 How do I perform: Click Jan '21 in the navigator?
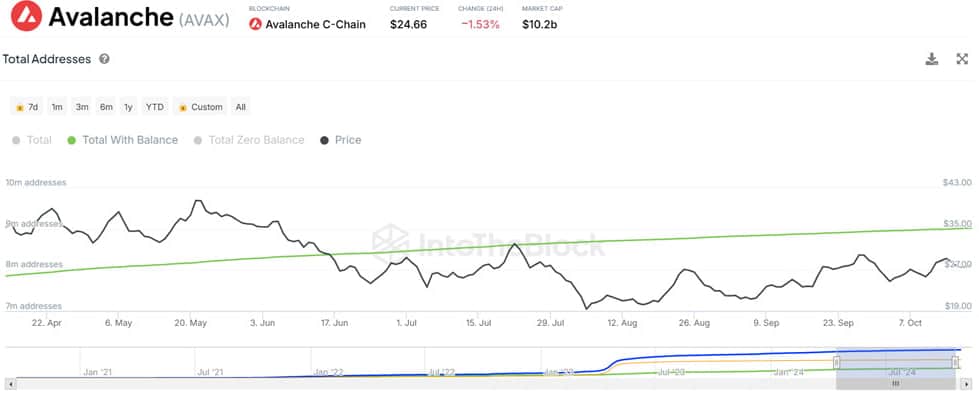98,372
